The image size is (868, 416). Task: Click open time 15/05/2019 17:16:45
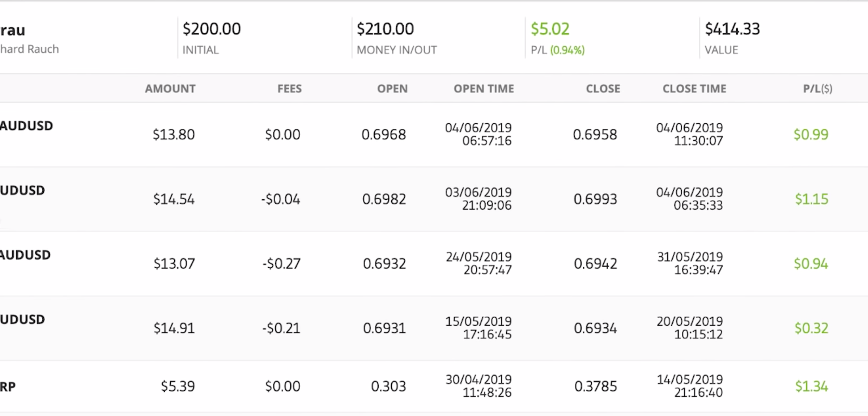(478, 328)
